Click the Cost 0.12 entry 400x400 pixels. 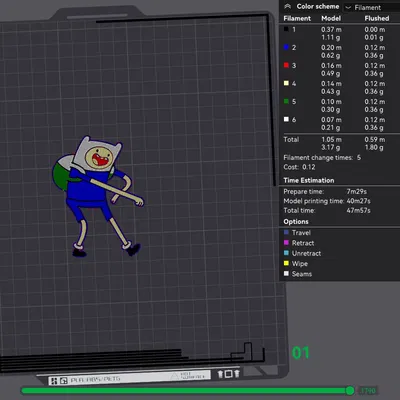coord(299,167)
